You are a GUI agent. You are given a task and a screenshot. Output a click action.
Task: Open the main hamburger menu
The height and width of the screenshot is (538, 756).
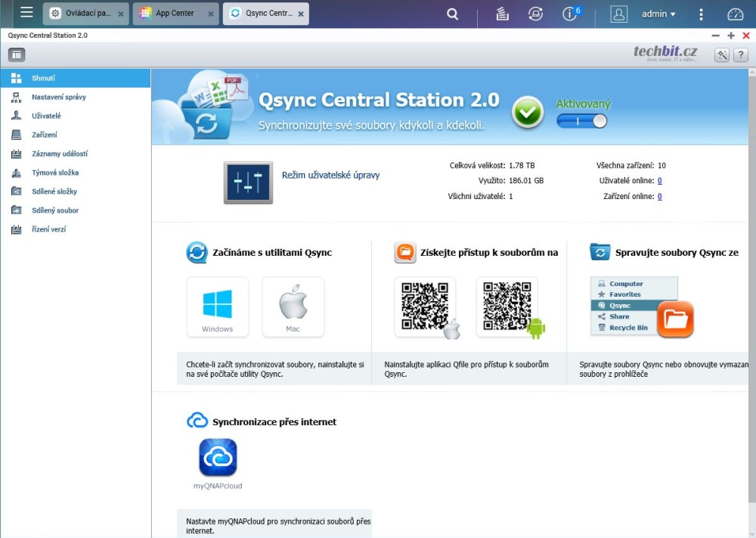26,13
